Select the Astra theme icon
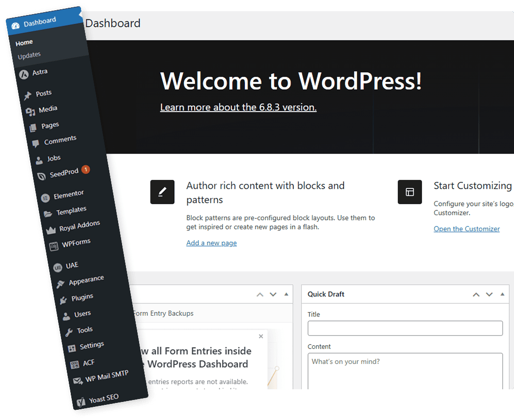This screenshot has height=420, width=514. 24,74
